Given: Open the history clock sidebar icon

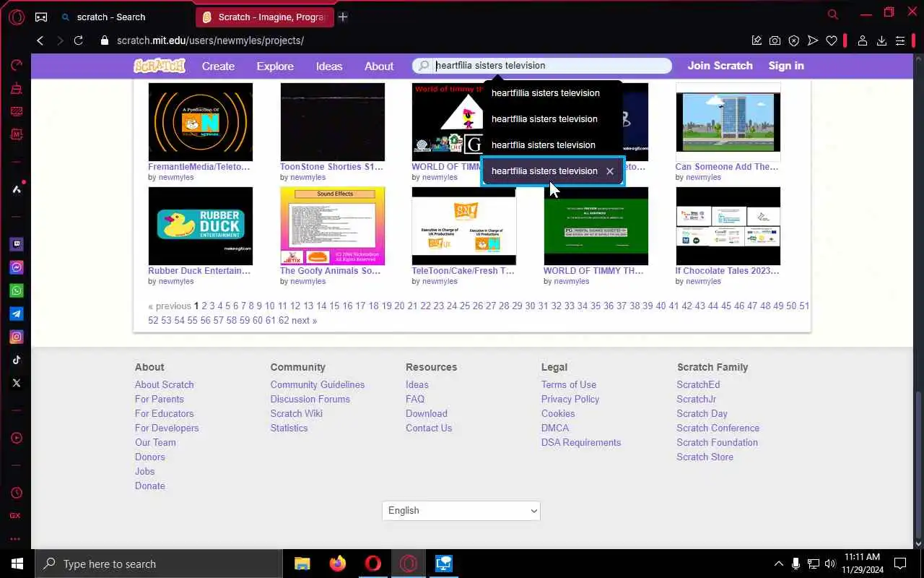Looking at the screenshot, I should pyautogui.click(x=16, y=493).
